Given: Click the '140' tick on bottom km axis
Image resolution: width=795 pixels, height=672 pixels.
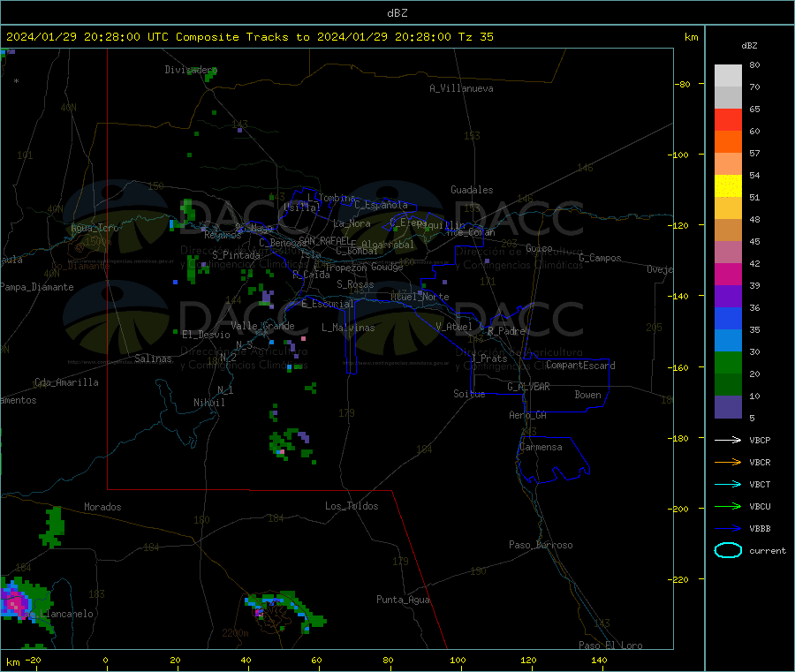Looking at the screenshot, I should (599, 661).
